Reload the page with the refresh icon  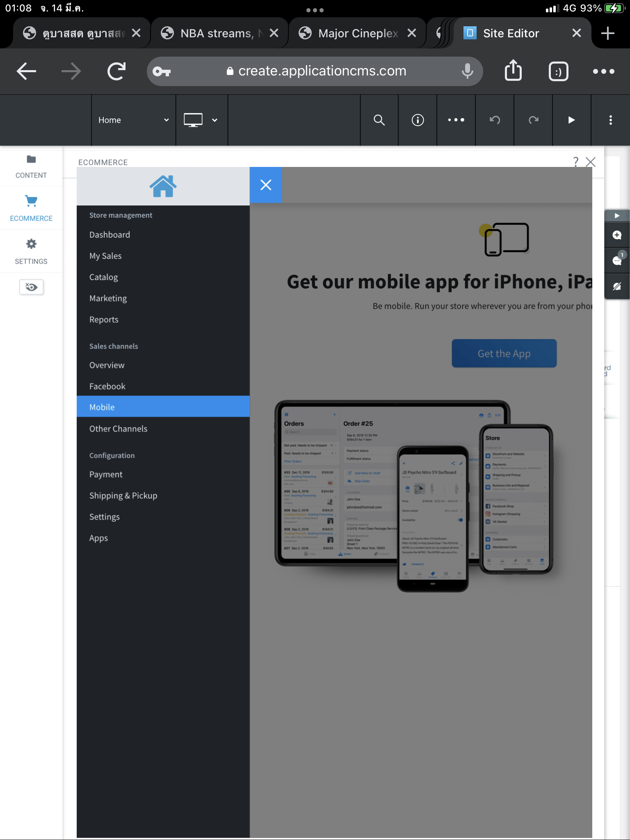[x=116, y=71]
